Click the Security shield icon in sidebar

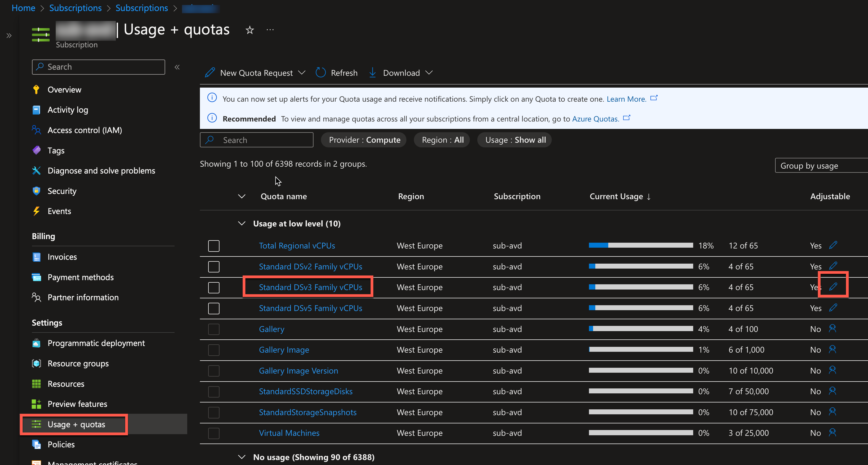click(36, 191)
